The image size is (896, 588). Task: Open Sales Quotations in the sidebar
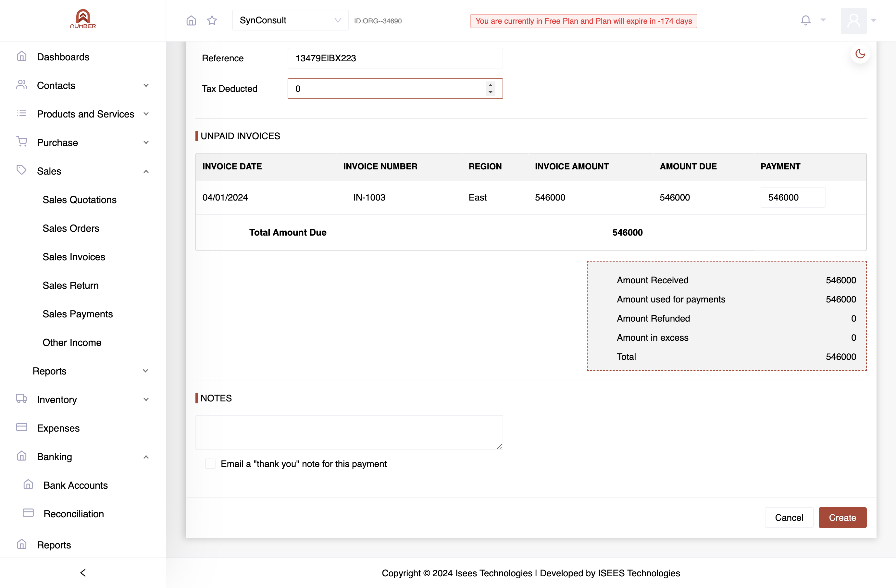[80, 200]
